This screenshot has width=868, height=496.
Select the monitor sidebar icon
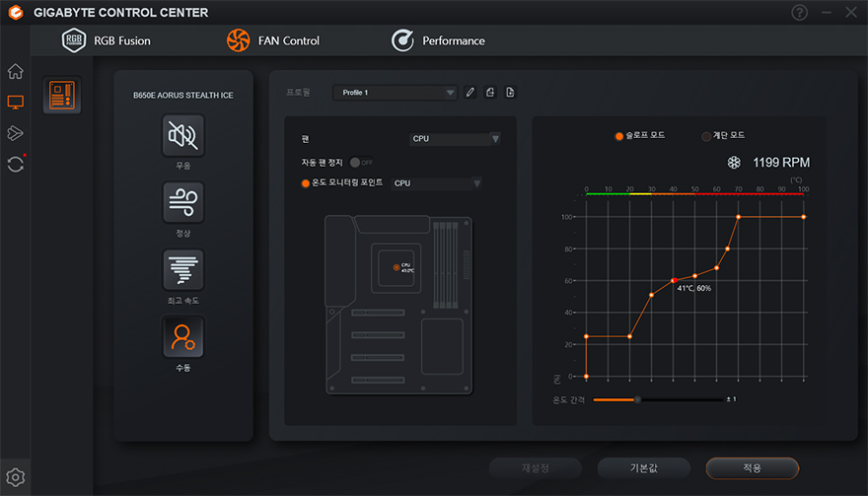(x=15, y=102)
